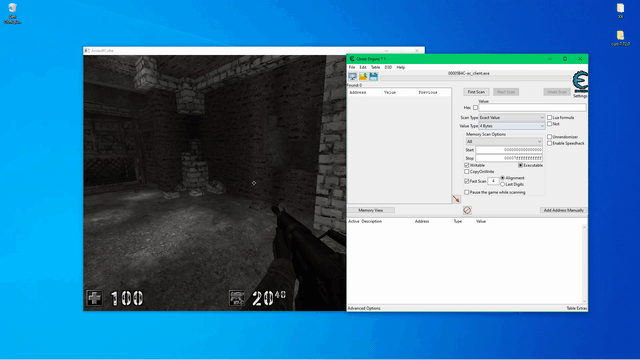The width and height of the screenshot is (640, 360).
Task: Click the Next Scan button
Action: coord(506,92)
